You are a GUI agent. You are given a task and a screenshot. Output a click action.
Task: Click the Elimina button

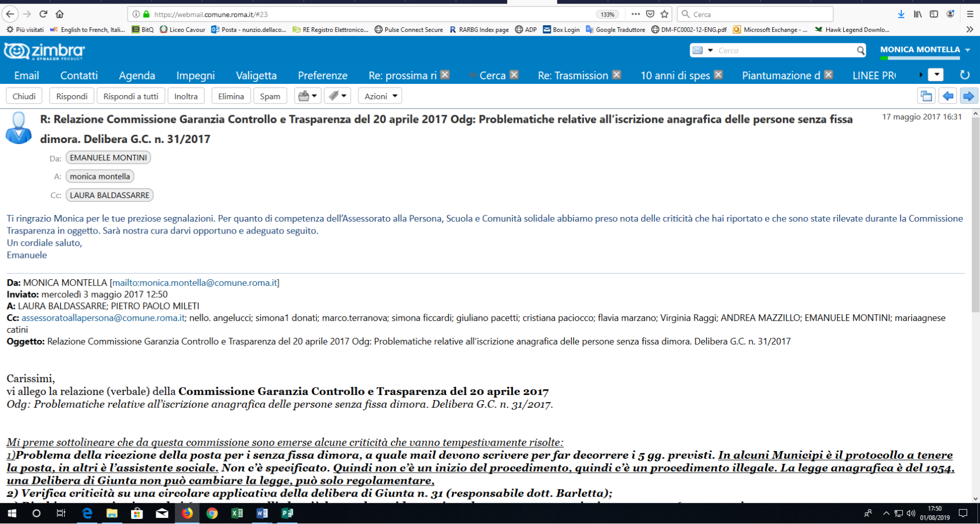231,96
